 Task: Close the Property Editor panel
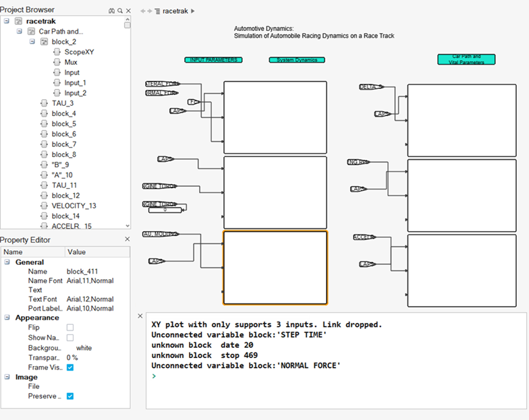(x=128, y=239)
